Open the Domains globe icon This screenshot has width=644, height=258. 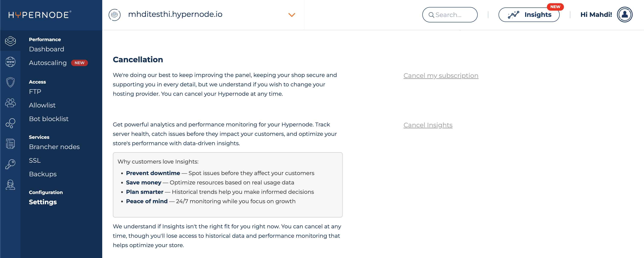coord(10,62)
